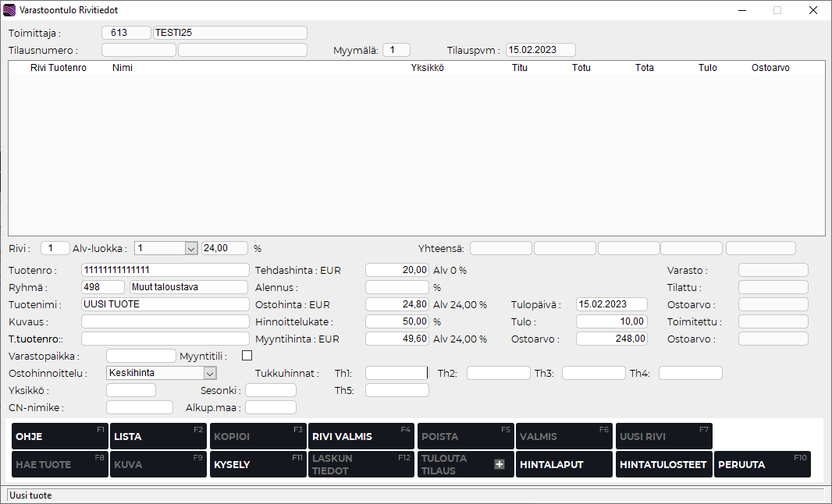Close the Varastoontulo Rivitiedot window
Image resolution: width=832 pixels, height=504 pixels.
812,10
